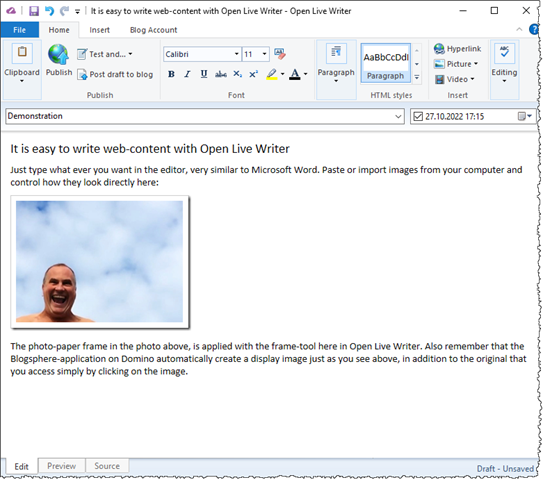Switch to the Source tab
This screenshot has width=543, height=480.
[107, 466]
